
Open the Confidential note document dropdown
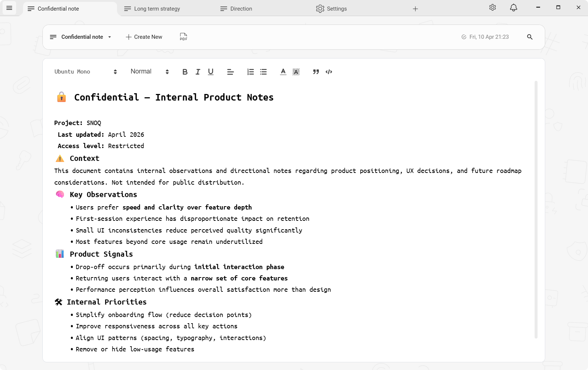[x=109, y=37]
